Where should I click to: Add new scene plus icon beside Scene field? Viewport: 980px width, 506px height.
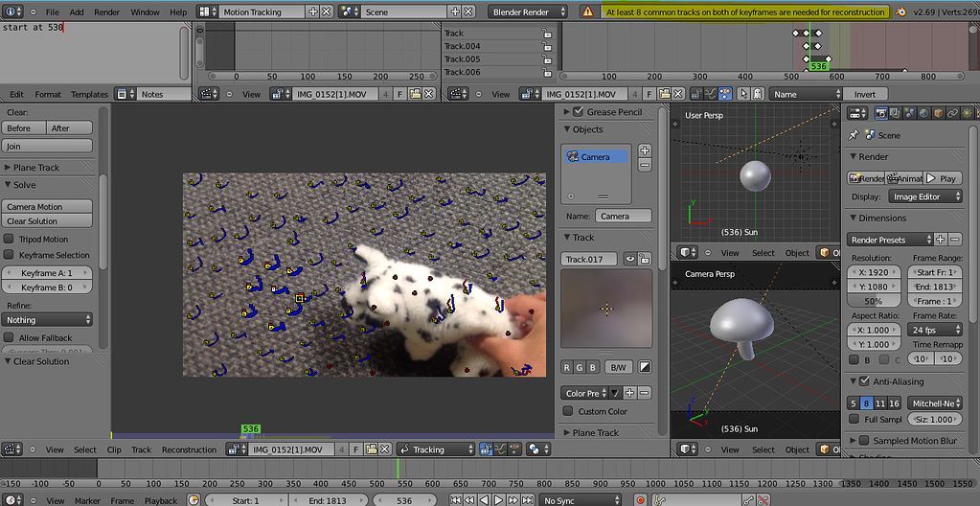pyautogui.click(x=455, y=11)
